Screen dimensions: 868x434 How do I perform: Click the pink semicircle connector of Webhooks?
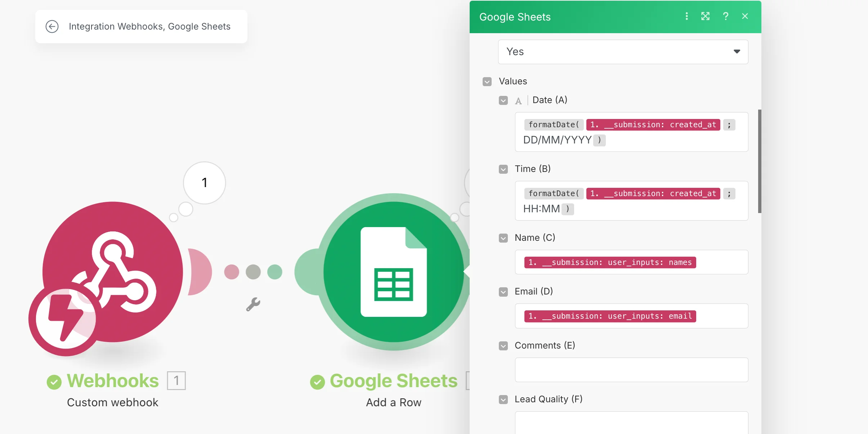click(x=200, y=272)
